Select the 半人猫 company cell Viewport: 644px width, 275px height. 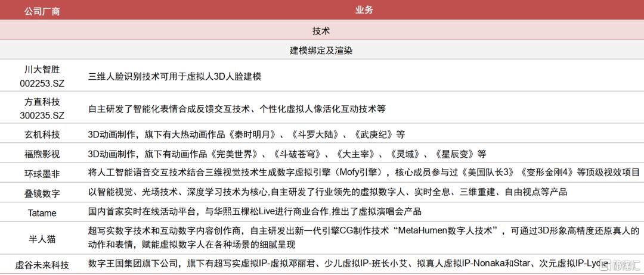pos(42,238)
